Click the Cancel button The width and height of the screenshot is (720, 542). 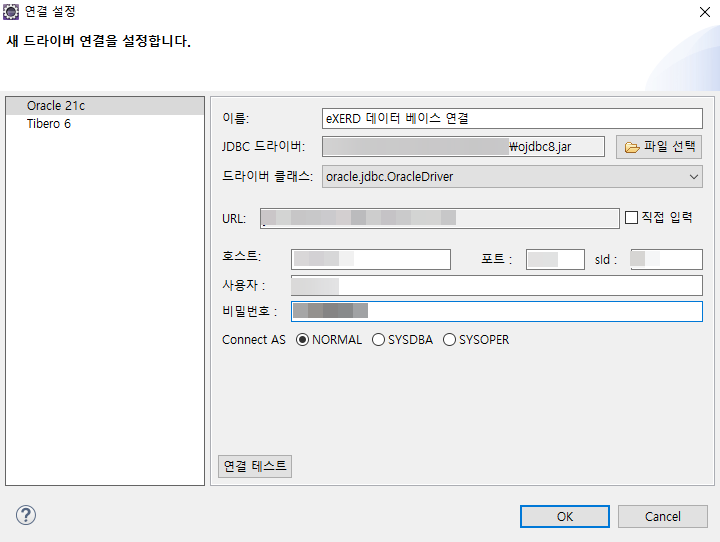[x=663, y=517]
